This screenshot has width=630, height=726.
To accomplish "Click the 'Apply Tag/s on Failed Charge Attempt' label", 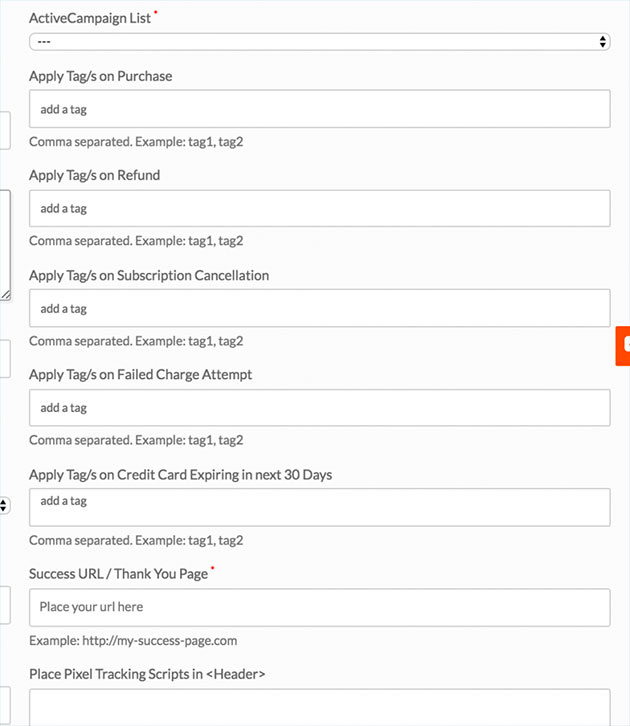I will (x=140, y=375).
